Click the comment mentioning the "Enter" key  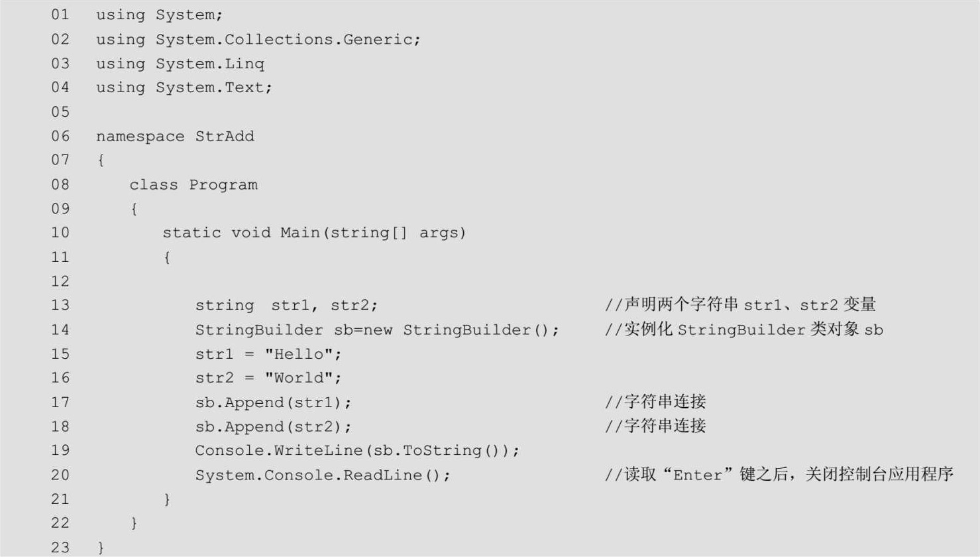(779, 475)
